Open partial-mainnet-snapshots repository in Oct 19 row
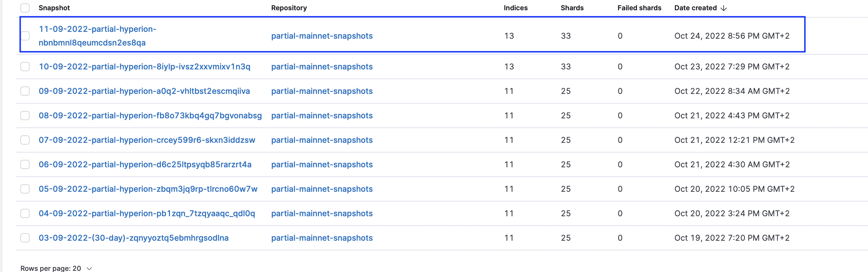This screenshot has height=272, width=868. pyautogui.click(x=322, y=238)
